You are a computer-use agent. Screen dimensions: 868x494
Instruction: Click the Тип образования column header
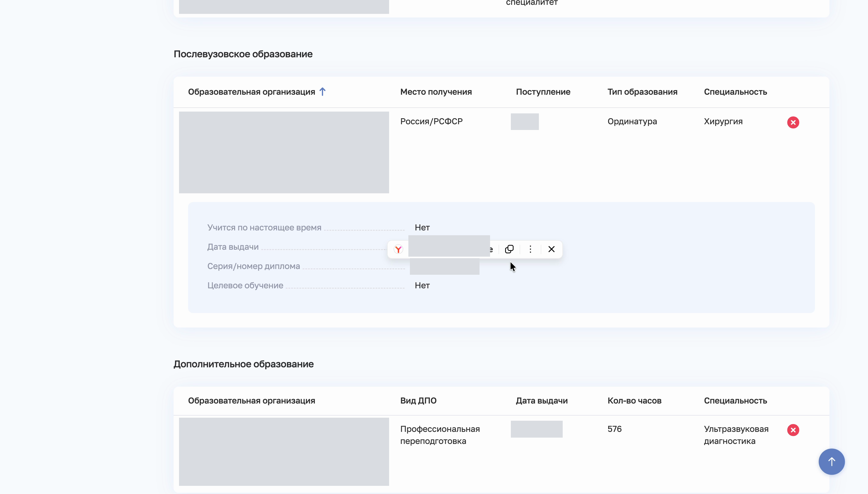[642, 92]
